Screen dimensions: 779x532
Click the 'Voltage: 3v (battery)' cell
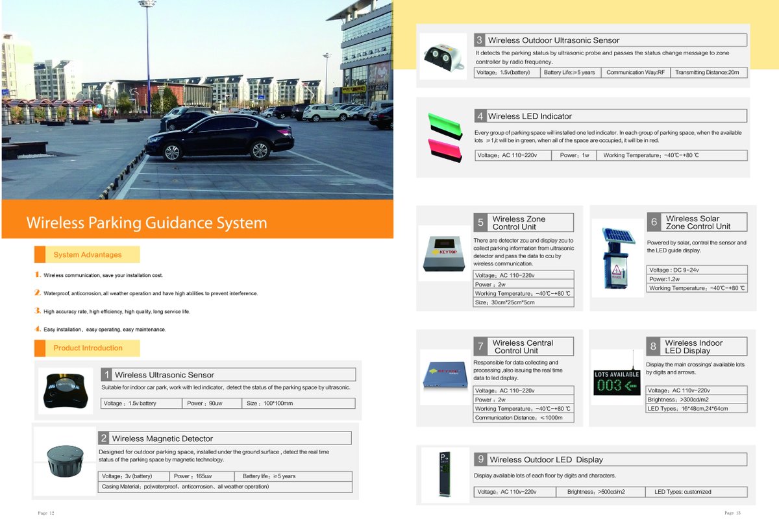coord(134,476)
